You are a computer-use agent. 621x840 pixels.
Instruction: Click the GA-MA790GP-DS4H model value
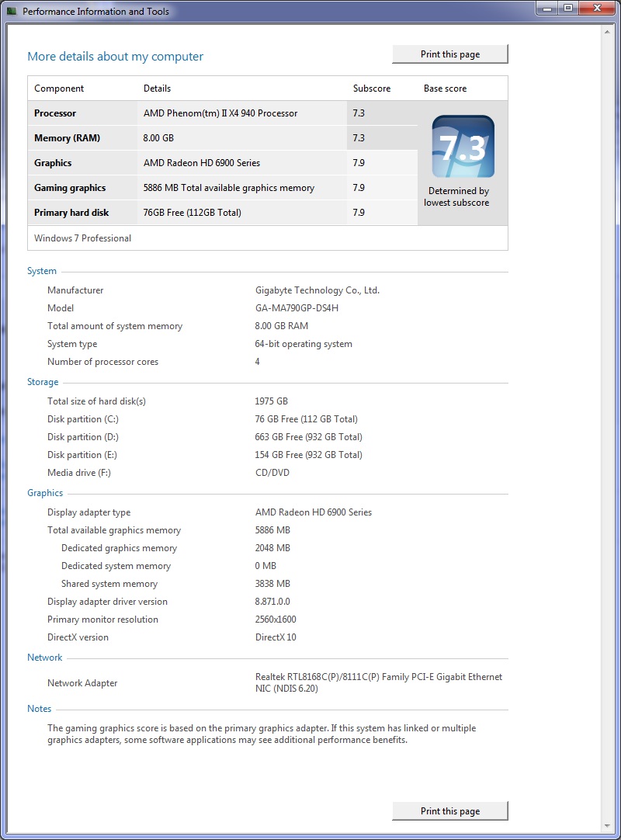pyautogui.click(x=297, y=308)
